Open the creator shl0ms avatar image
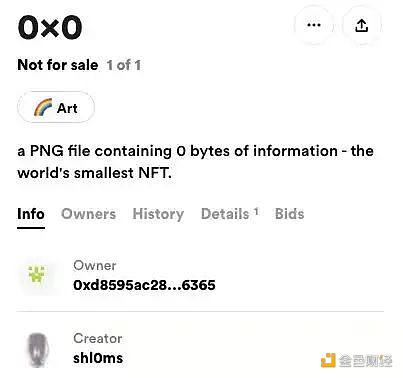Viewport: 403px width, 378px height. click(x=37, y=350)
